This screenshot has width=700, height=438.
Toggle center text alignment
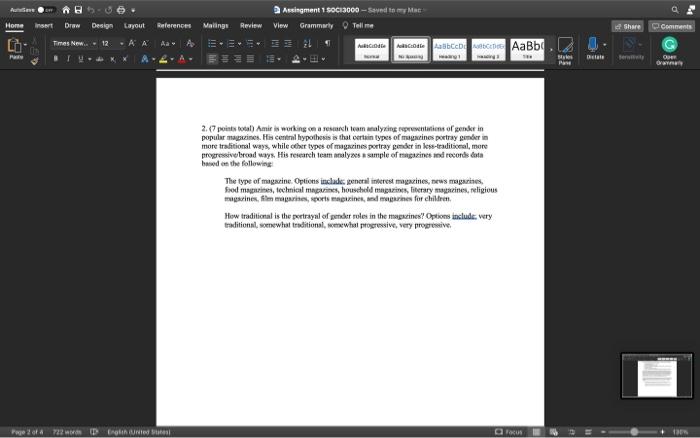point(225,59)
